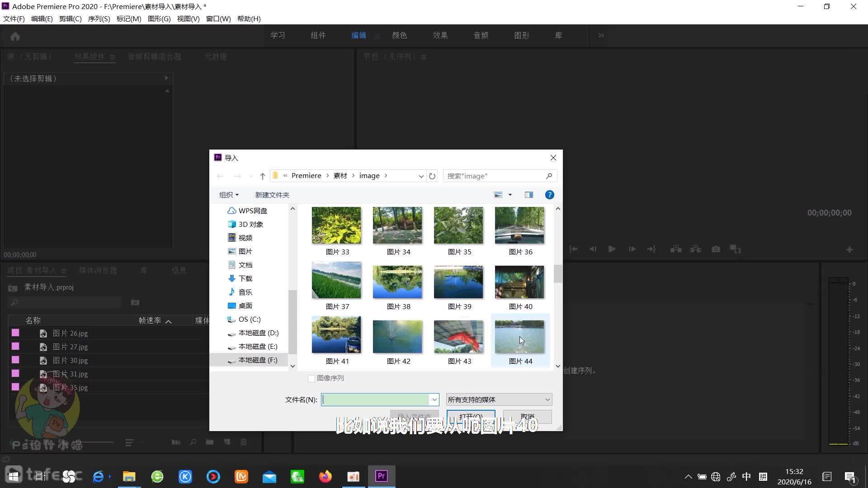Open the 视频 folder in sidebar
This screenshot has width=868, height=488.
coord(240,238)
